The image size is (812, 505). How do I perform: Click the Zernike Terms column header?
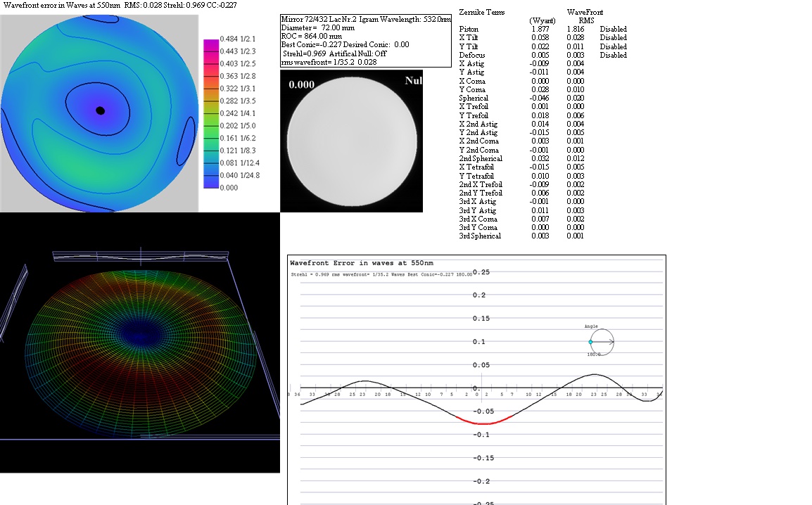(481, 13)
